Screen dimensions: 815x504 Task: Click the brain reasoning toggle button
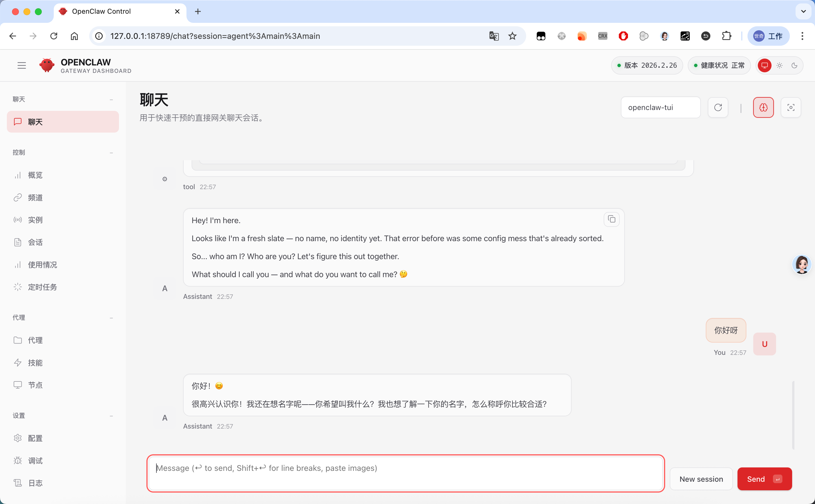pyautogui.click(x=764, y=107)
